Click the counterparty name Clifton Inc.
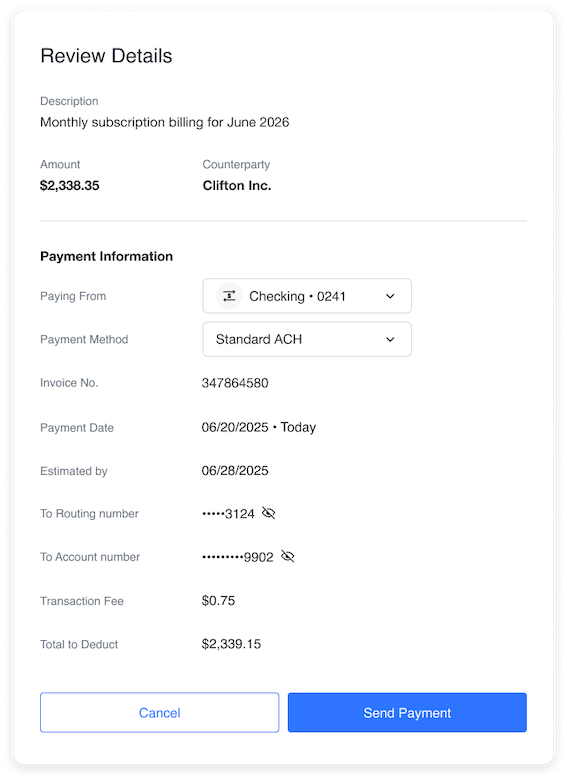This screenshot has width=567, height=780. (x=237, y=186)
